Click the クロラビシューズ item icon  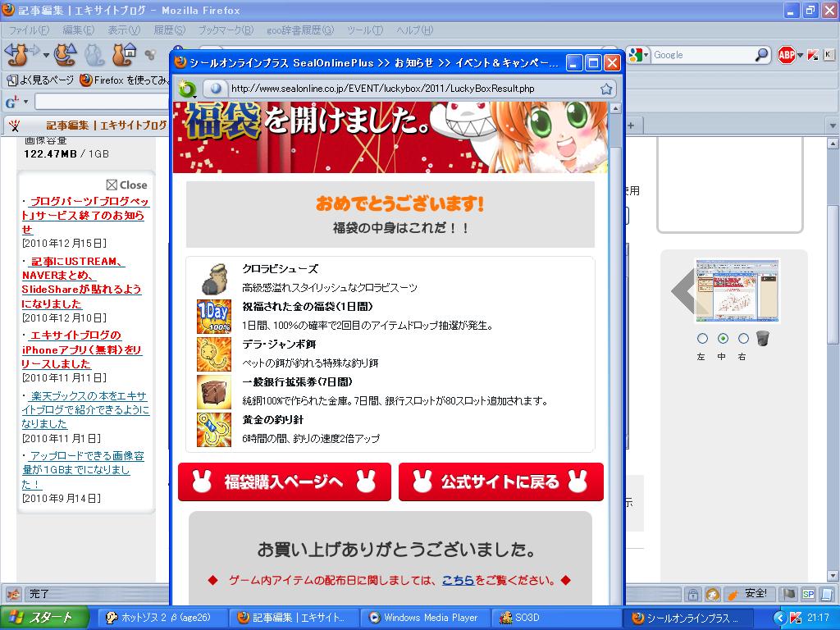214,279
